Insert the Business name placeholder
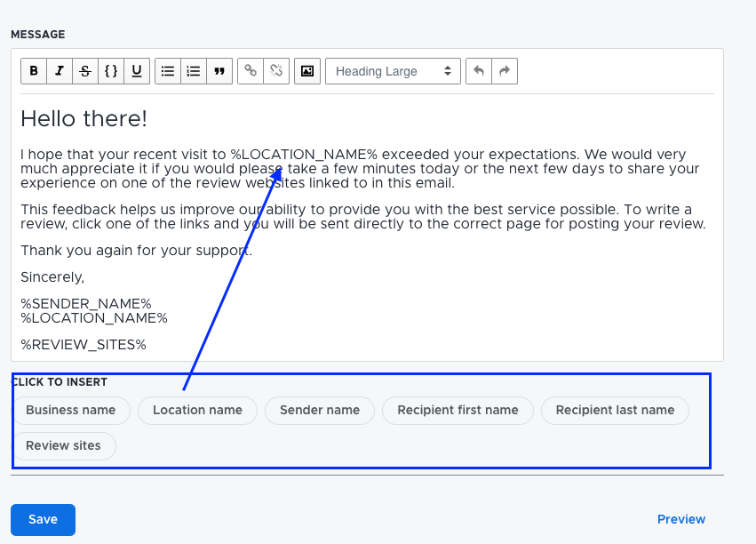Image resolution: width=756 pixels, height=544 pixels. pos(71,411)
